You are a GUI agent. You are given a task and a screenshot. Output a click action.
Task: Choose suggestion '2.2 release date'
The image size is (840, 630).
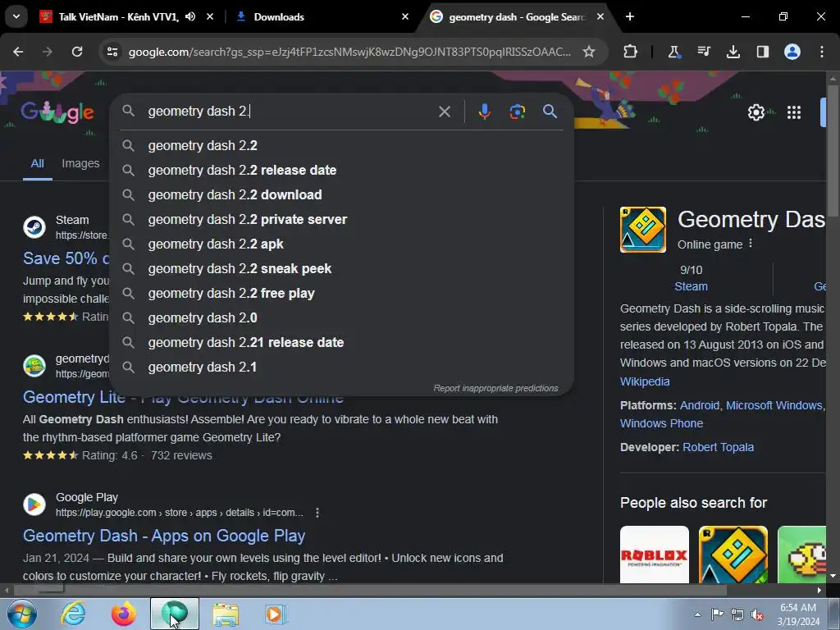(x=341, y=171)
